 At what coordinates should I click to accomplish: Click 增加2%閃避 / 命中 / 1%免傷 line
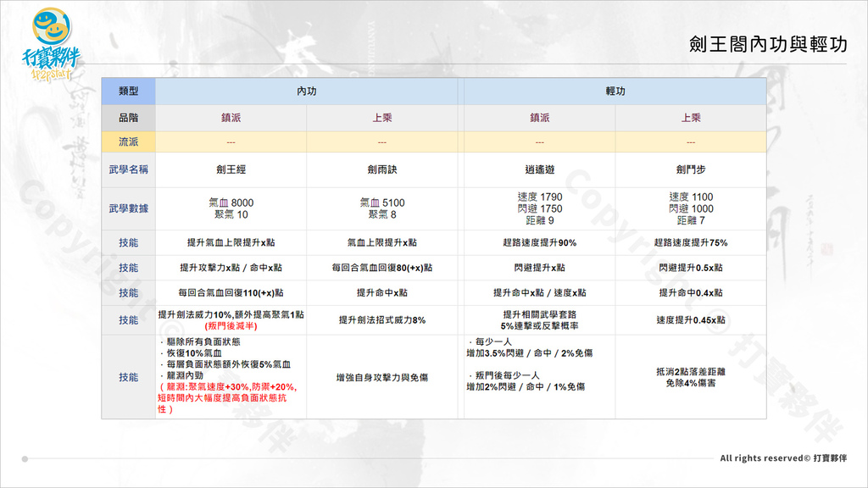(526, 386)
